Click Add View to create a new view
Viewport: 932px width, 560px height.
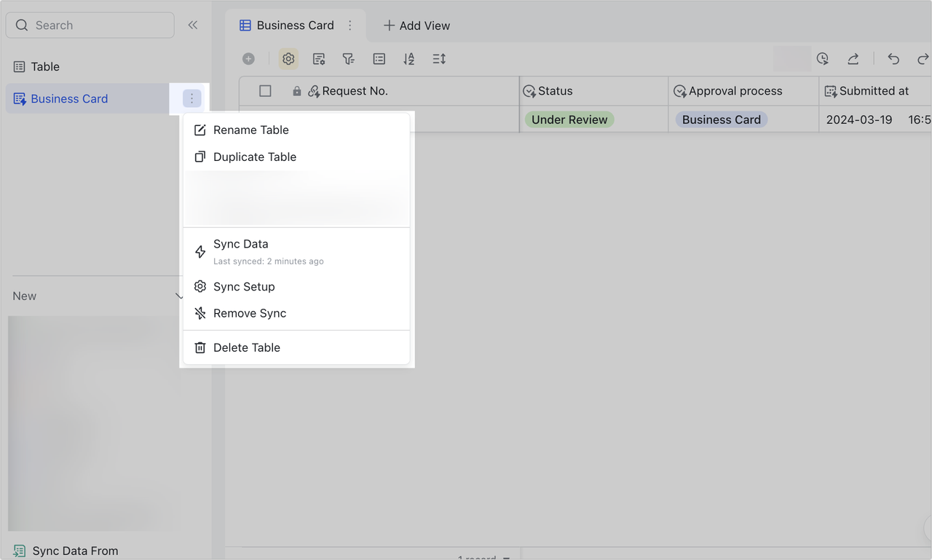coord(416,25)
